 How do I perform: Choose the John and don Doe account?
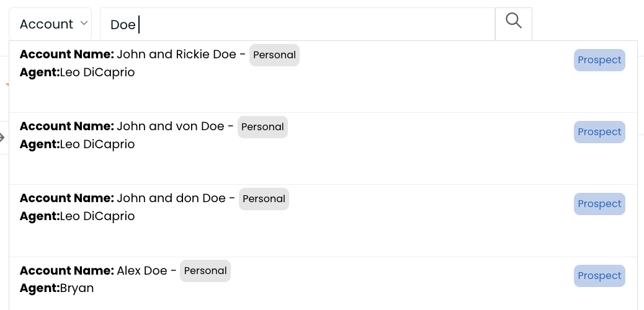click(x=323, y=221)
